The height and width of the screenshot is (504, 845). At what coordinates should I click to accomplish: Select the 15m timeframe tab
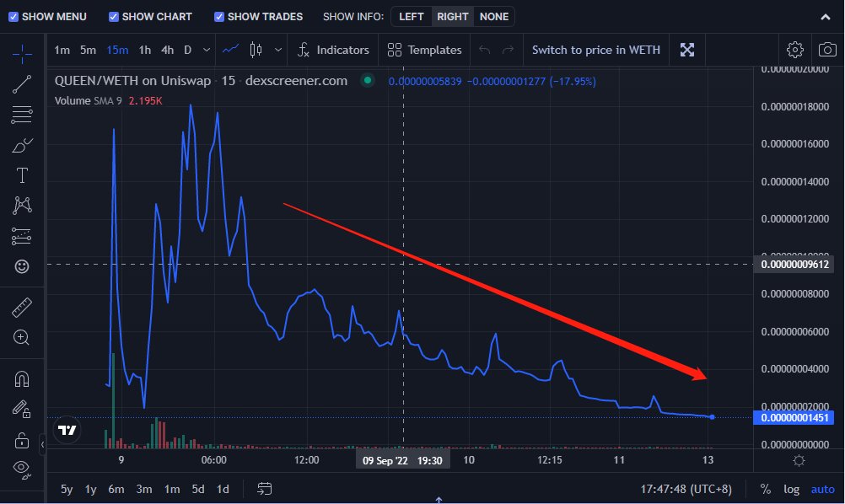click(x=117, y=50)
